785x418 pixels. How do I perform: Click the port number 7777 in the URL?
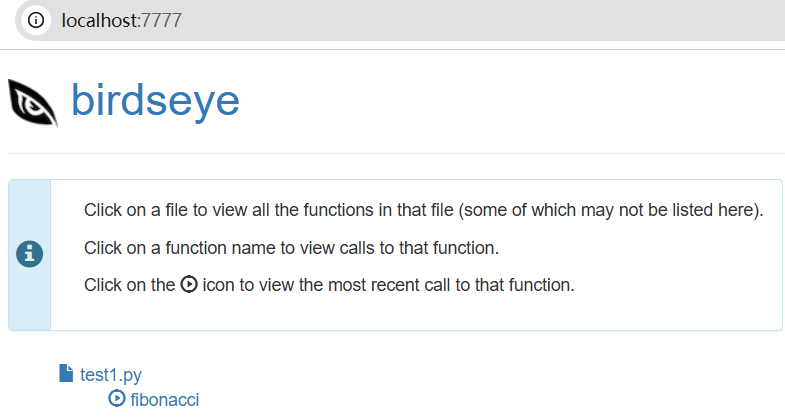(161, 21)
